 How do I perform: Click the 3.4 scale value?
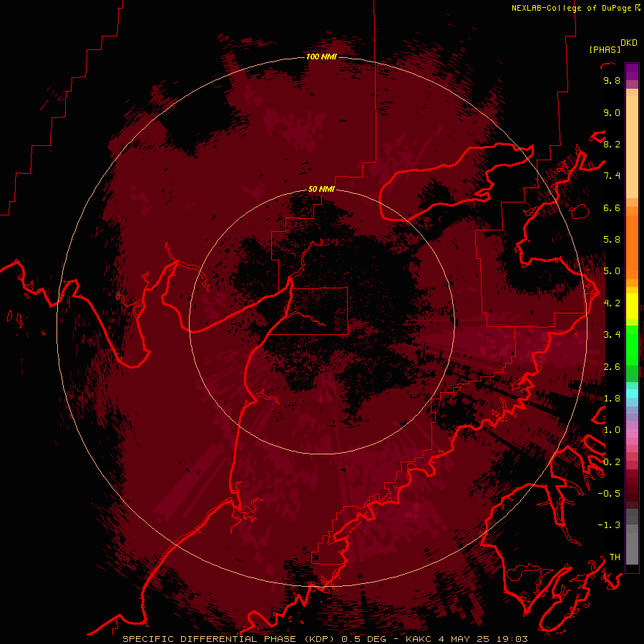[x=612, y=335]
